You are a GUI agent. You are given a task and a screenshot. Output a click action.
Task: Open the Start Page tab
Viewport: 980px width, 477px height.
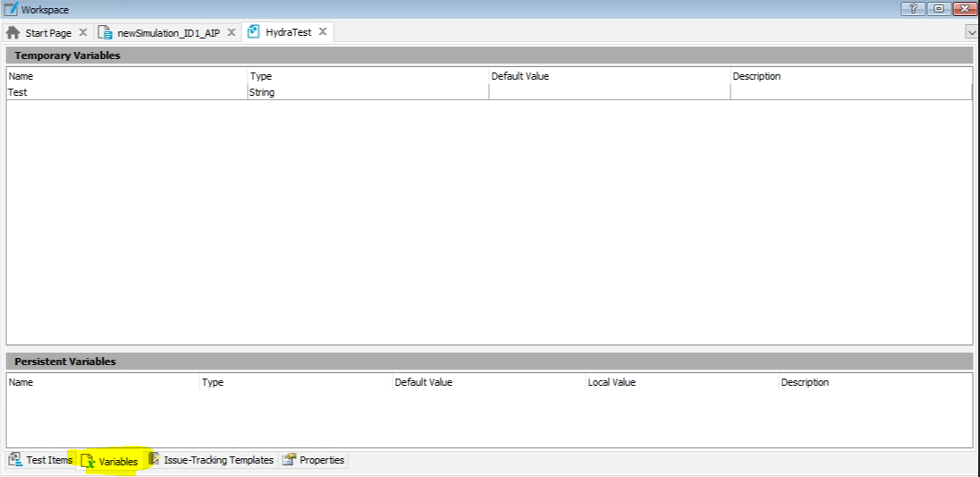pyautogui.click(x=48, y=32)
